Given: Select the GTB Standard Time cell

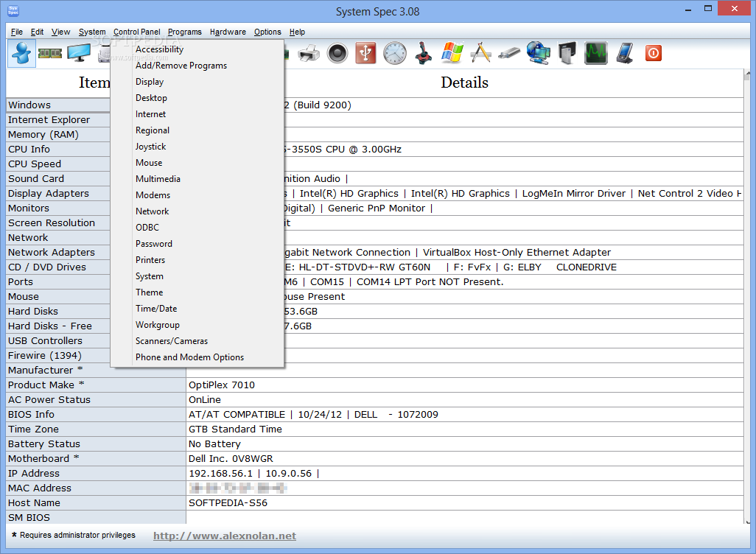Looking at the screenshot, I should (465, 429).
